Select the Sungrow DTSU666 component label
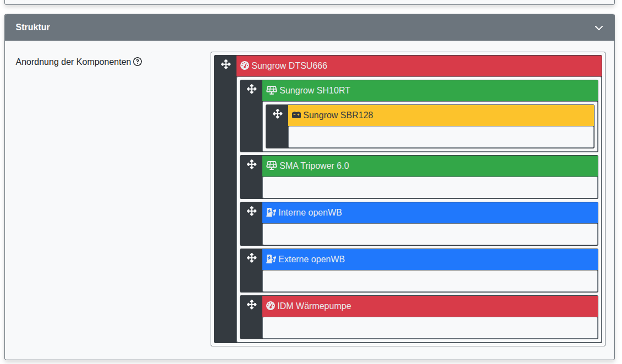The width and height of the screenshot is (622, 364). click(289, 66)
